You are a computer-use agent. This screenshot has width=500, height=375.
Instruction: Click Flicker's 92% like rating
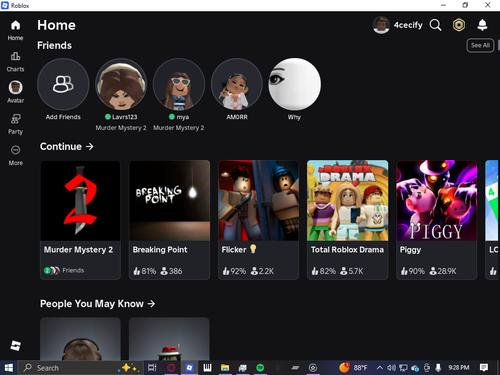[234, 271]
